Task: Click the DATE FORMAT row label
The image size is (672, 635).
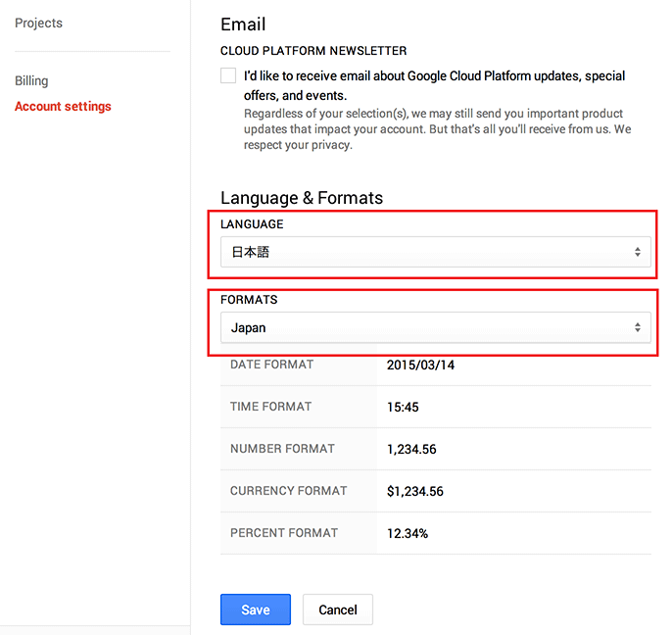Action: [271, 365]
